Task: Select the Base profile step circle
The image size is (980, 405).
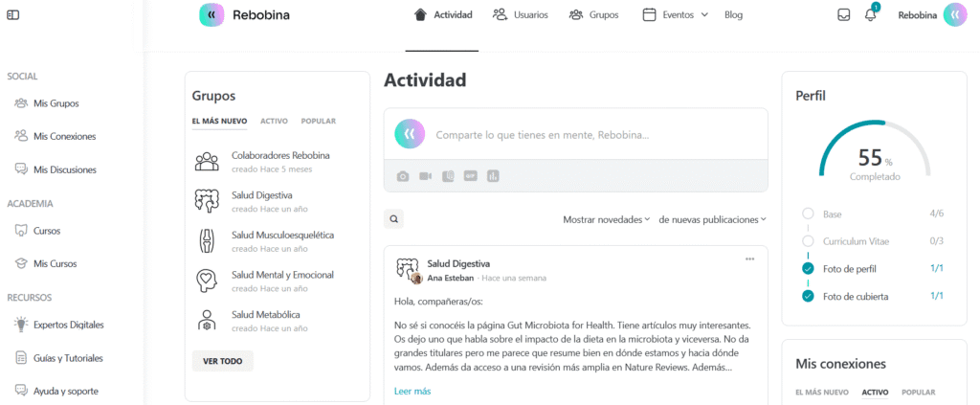Action: click(x=808, y=214)
